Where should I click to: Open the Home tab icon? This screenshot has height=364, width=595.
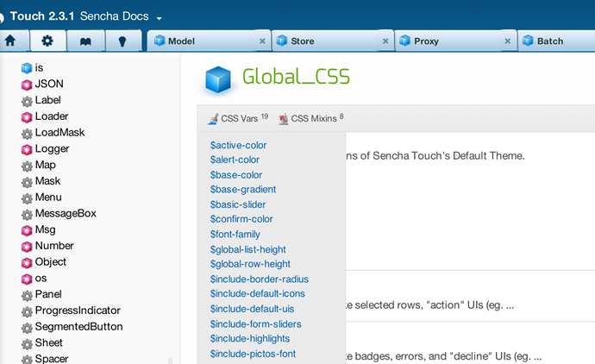pos(10,41)
